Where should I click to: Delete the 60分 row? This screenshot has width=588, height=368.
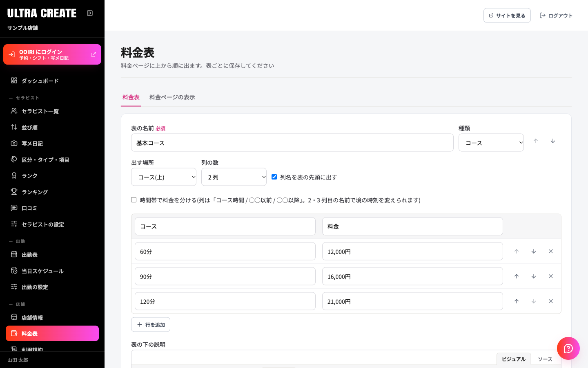551,251
